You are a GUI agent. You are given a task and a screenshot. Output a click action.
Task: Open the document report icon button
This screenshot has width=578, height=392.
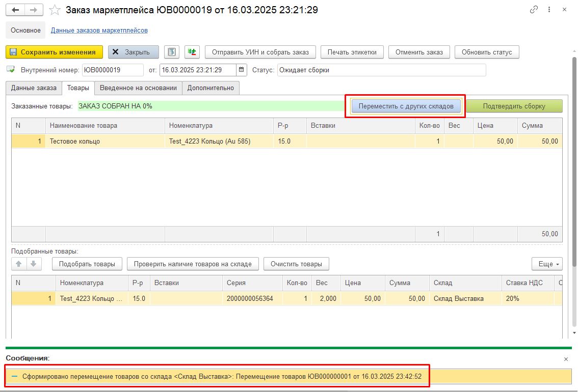(x=172, y=52)
